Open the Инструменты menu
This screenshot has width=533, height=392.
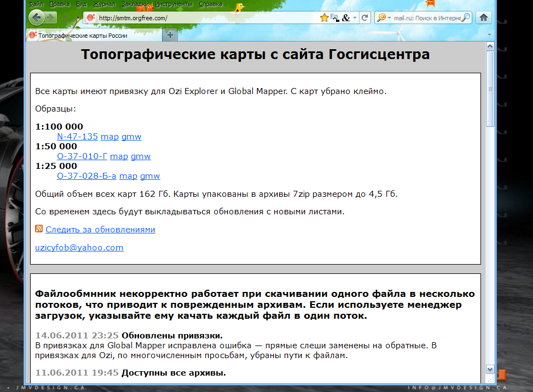pyautogui.click(x=173, y=4)
